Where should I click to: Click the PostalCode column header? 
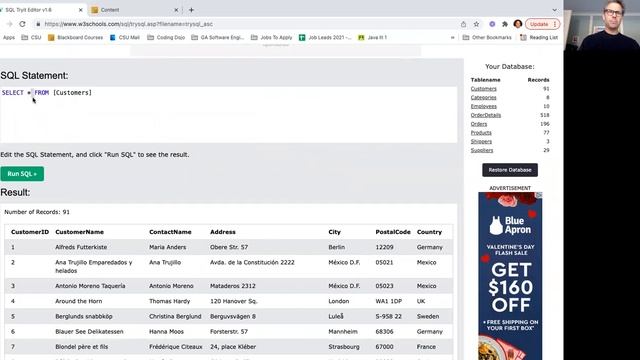393,232
